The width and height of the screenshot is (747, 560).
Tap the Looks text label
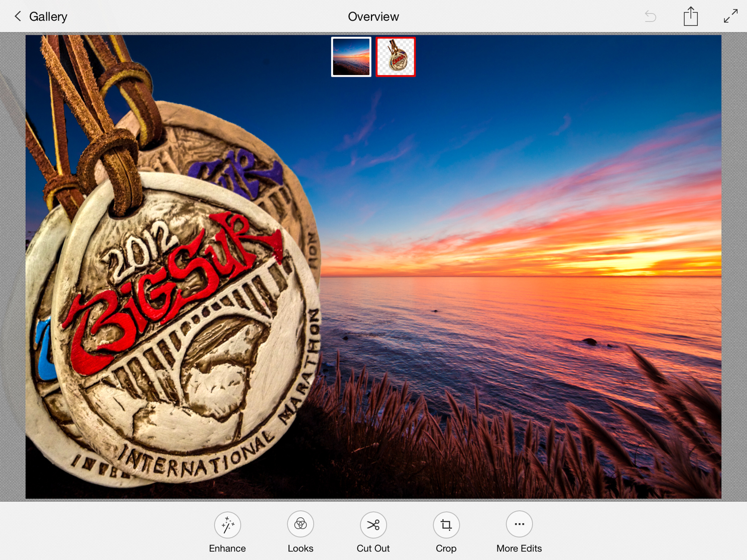tap(300, 549)
